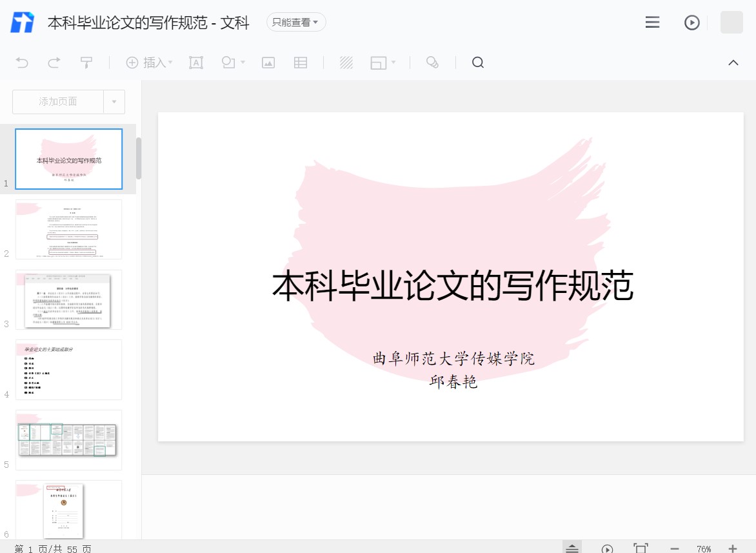
Task: Click the redo arrow icon
Action: tap(54, 63)
